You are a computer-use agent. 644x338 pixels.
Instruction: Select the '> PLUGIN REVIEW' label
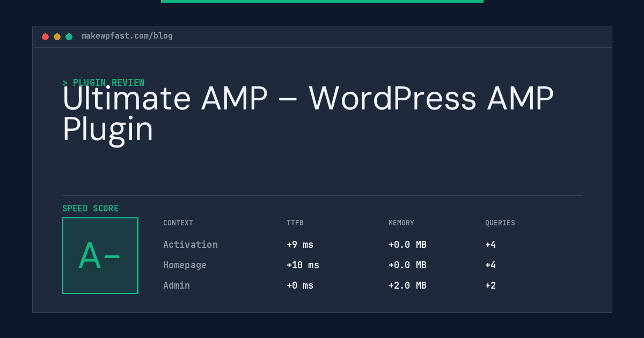(103, 83)
